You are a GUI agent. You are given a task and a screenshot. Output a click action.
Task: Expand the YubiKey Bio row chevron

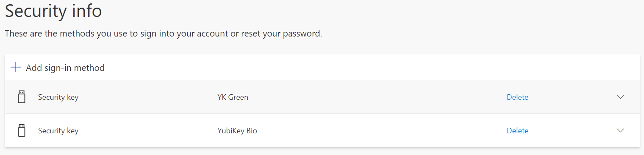(x=620, y=130)
